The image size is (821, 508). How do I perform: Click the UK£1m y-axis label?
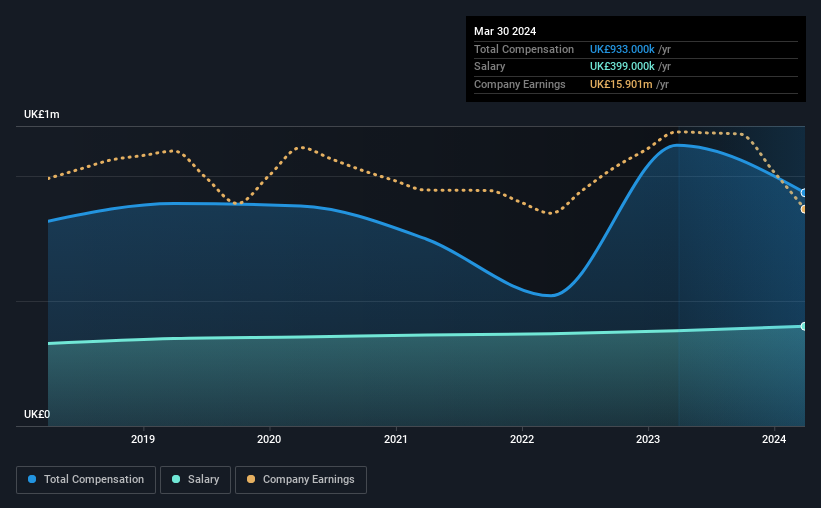point(41,114)
